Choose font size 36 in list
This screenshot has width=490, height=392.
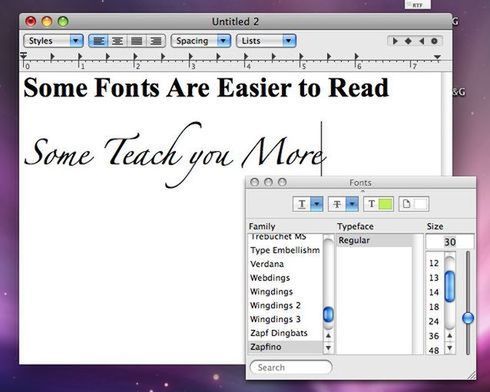[434, 336]
